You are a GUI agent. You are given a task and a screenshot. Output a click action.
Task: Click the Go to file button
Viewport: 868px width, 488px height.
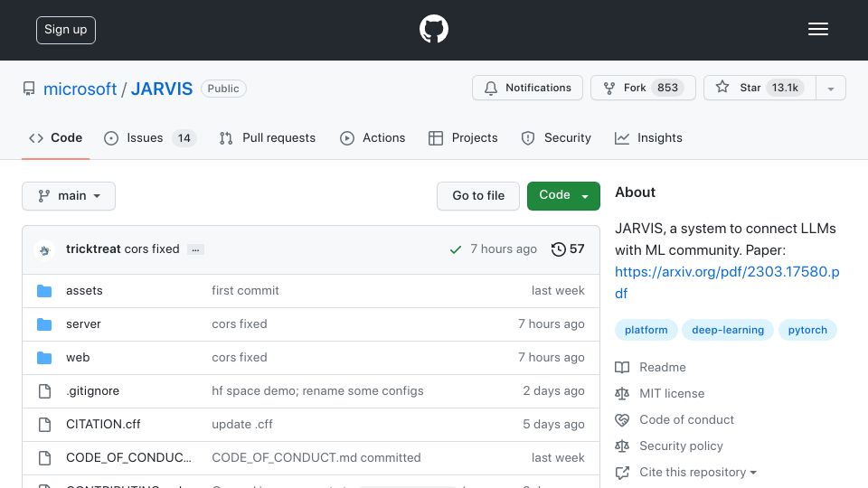point(478,196)
